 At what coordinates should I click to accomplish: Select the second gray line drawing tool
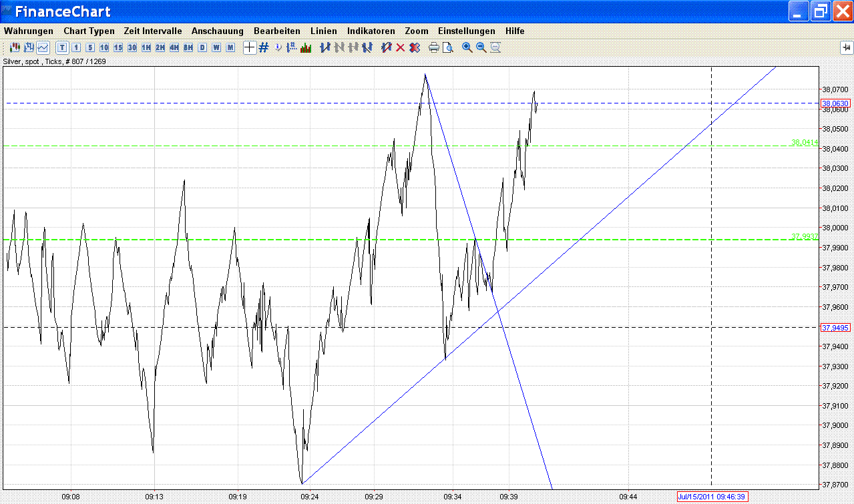[x=339, y=47]
